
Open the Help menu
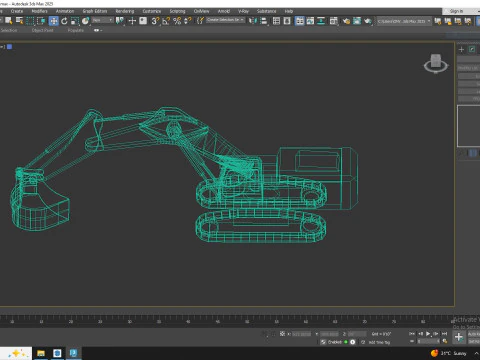click(x=289, y=11)
